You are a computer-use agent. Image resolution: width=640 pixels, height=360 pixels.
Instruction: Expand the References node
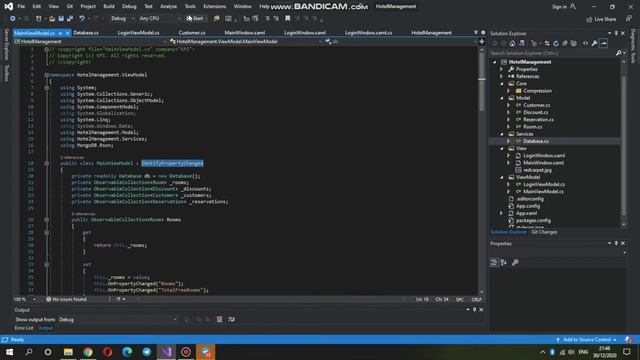502,76
